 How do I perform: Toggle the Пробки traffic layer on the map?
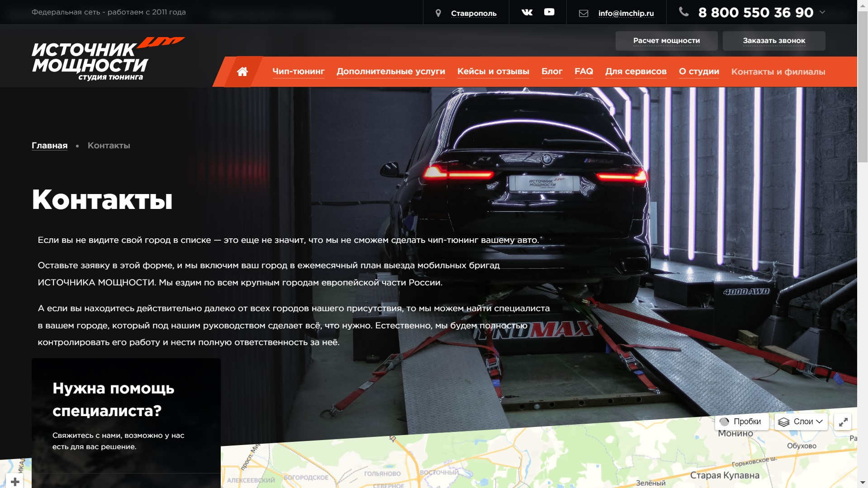[742, 422]
